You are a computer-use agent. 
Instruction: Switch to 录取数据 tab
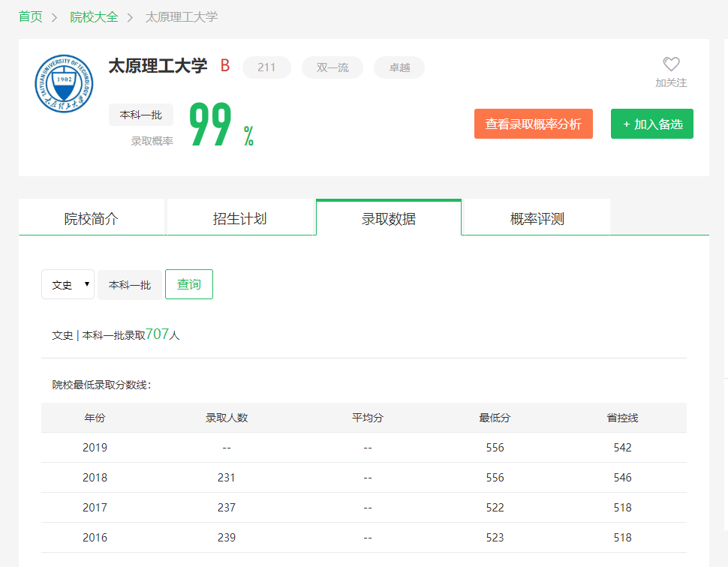(x=389, y=218)
